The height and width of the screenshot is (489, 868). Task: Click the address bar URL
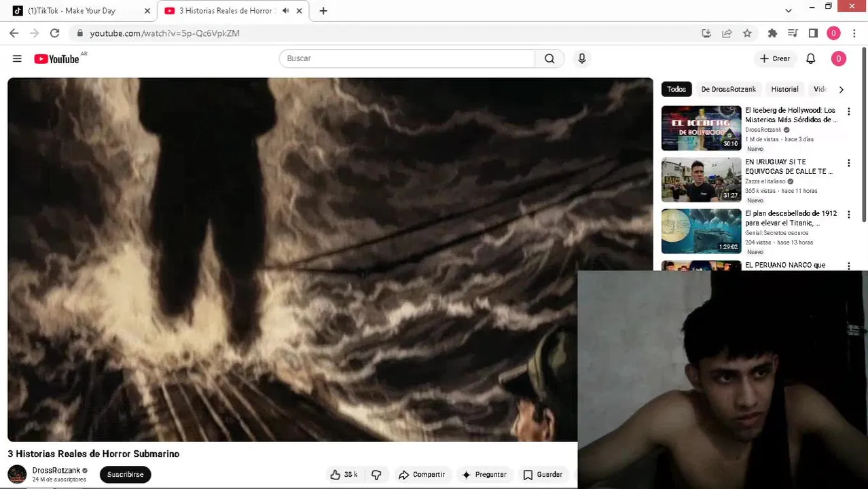[165, 33]
